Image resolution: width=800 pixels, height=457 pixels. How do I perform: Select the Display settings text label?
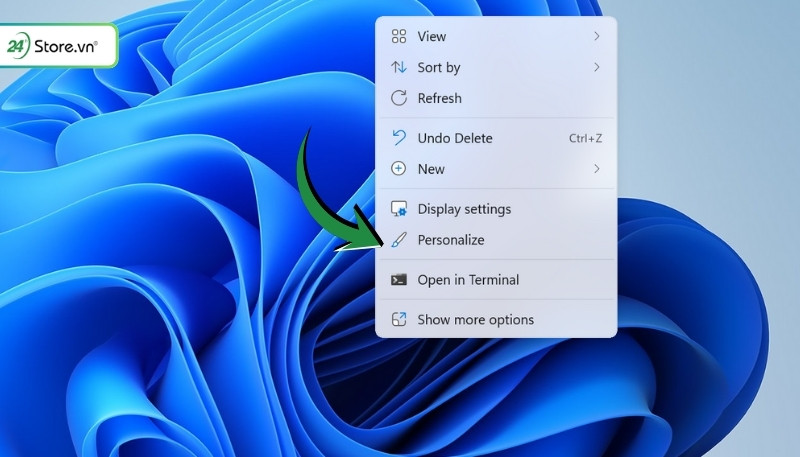click(464, 209)
